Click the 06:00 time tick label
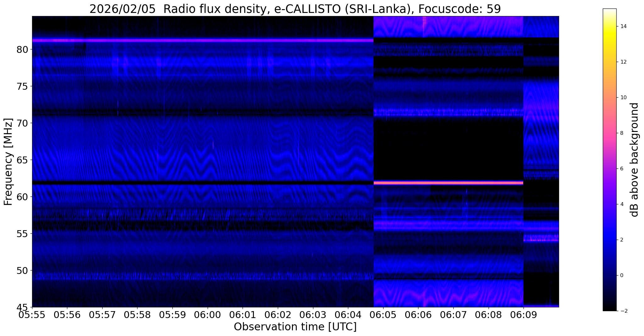The height and width of the screenshot is (336, 644). tap(208, 315)
